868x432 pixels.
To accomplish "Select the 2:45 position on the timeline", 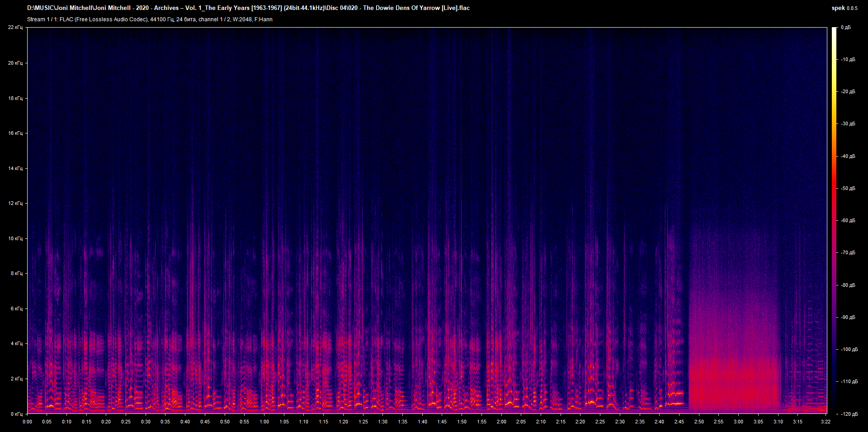I will [679, 421].
